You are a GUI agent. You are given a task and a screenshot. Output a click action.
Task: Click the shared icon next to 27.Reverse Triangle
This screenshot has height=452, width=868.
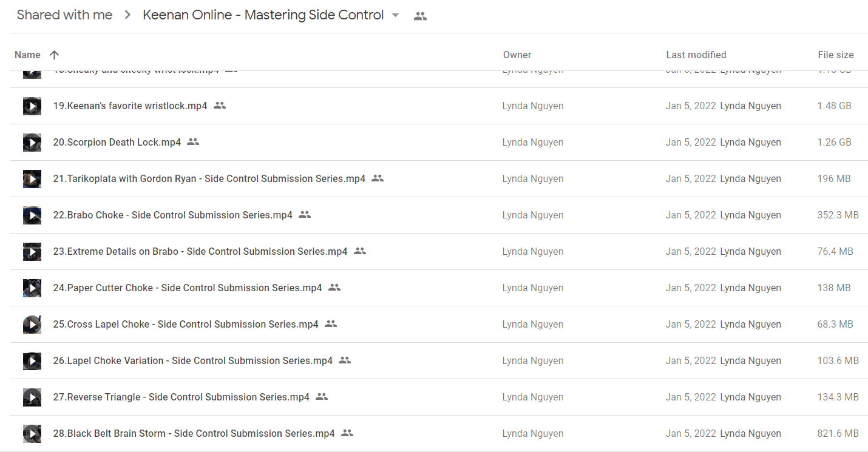(x=322, y=397)
